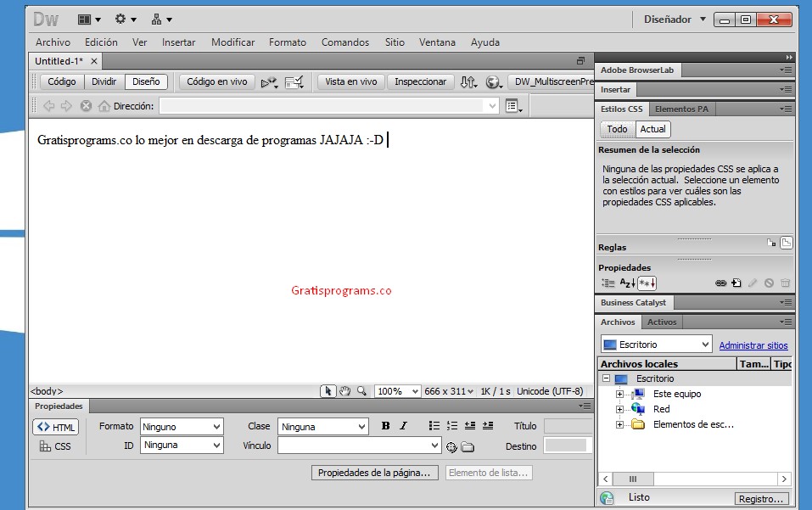This screenshot has height=510, width=812.
Task: Choose the Select arrow tool in status bar
Action: coord(328,391)
